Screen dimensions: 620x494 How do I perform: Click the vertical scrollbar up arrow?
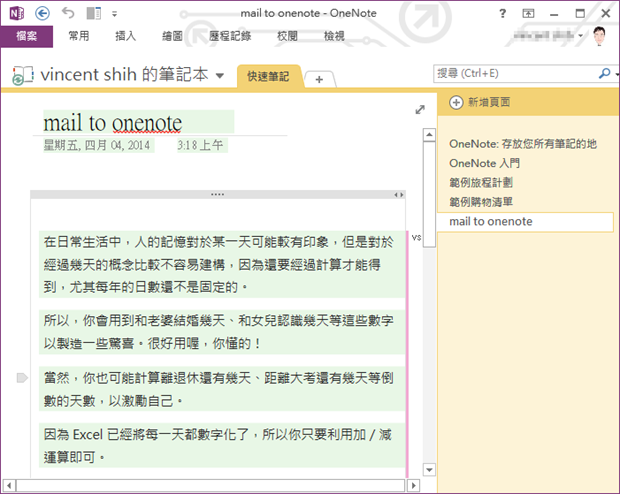tap(429, 135)
